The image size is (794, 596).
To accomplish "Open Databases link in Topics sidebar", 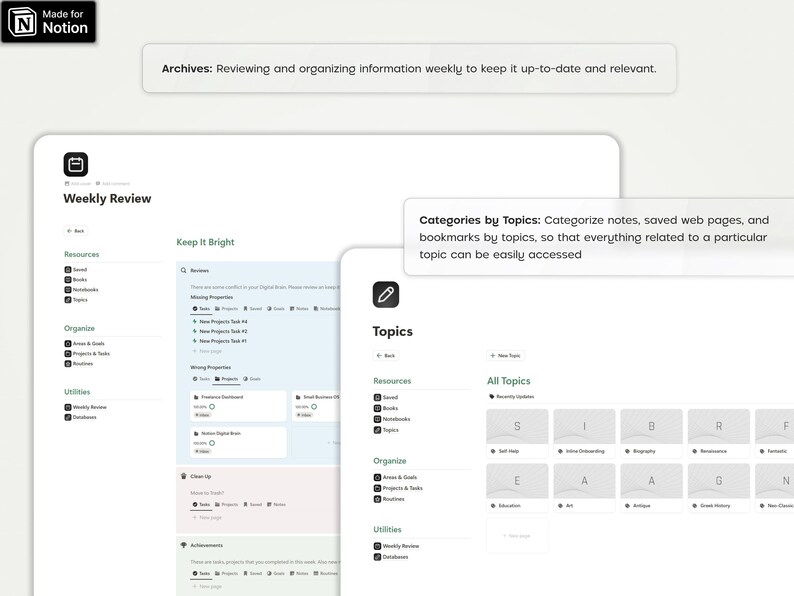I will (391, 557).
